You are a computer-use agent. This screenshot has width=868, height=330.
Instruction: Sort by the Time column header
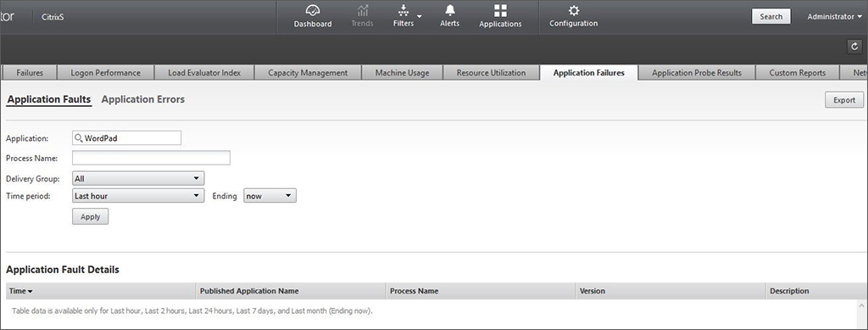pyautogui.click(x=101, y=291)
